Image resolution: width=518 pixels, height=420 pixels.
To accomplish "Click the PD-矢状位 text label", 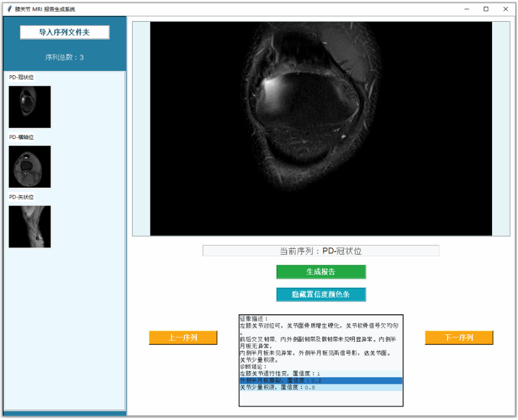I will 22,197.
